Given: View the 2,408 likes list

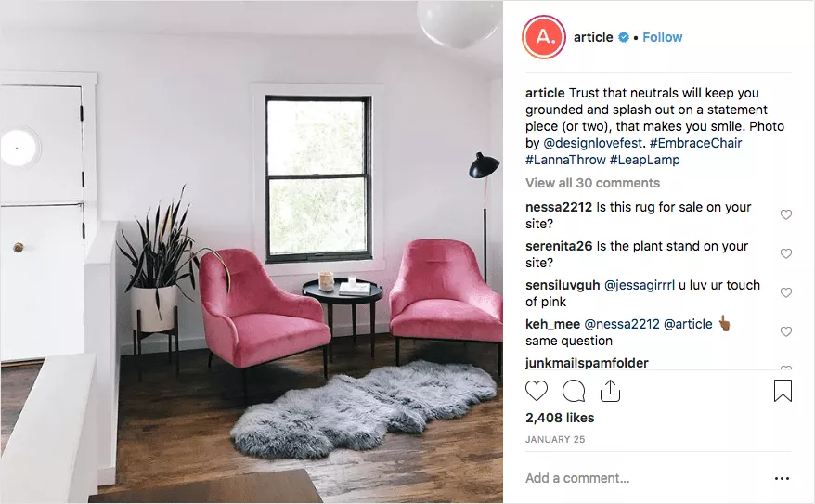Looking at the screenshot, I should 560,418.
